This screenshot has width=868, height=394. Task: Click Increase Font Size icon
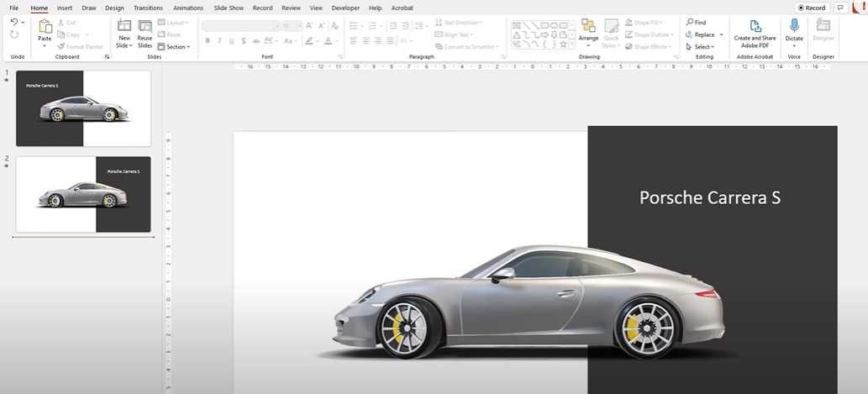click(x=309, y=26)
